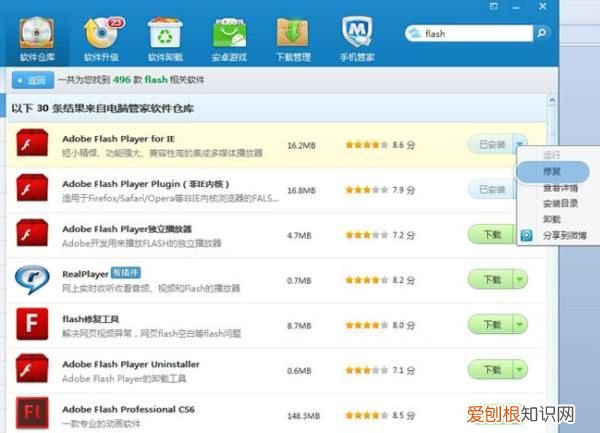Open the 安卓游戏 Android games section
This screenshot has width=600, height=433.
[229, 39]
